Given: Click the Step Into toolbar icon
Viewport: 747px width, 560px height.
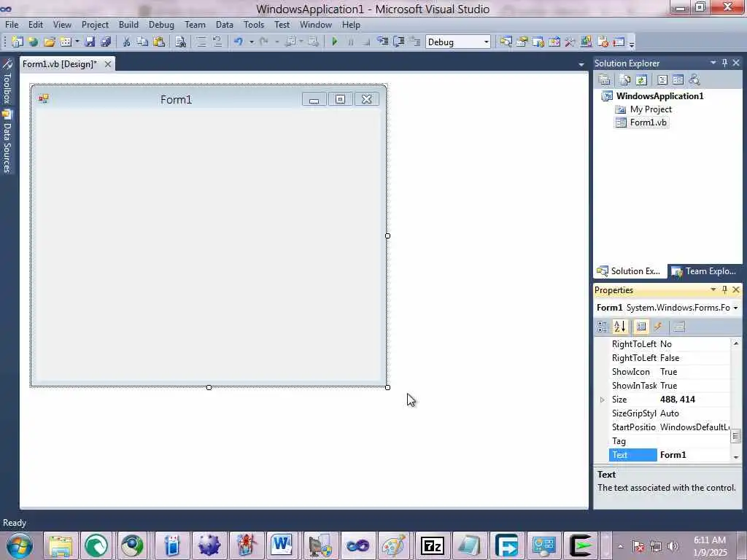Looking at the screenshot, I should (382, 42).
